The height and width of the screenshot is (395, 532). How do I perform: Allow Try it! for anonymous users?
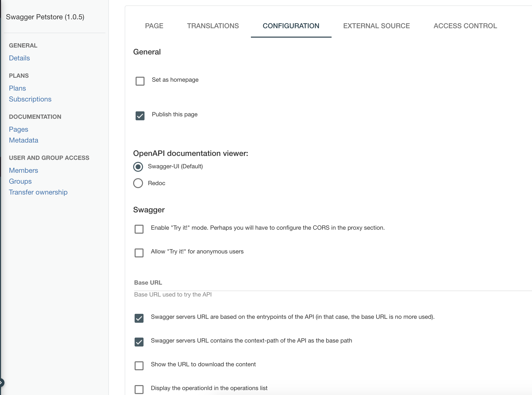tap(139, 253)
